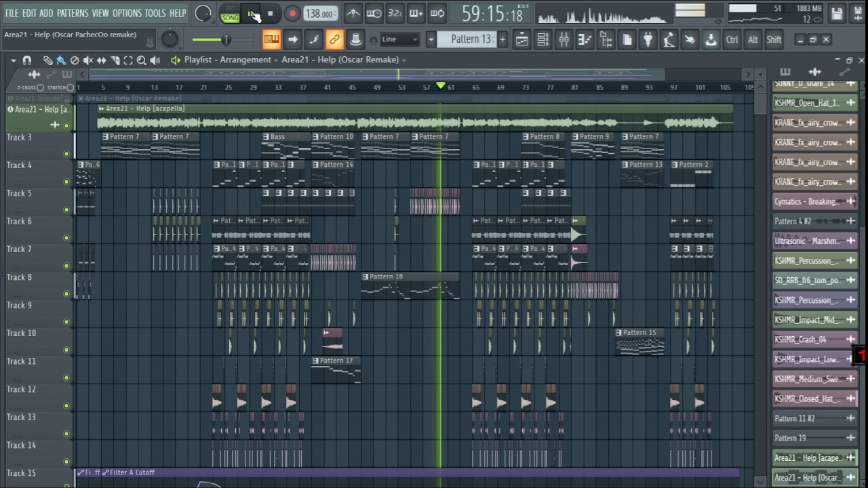Toggle typing keyboard to piano icon

point(271,39)
